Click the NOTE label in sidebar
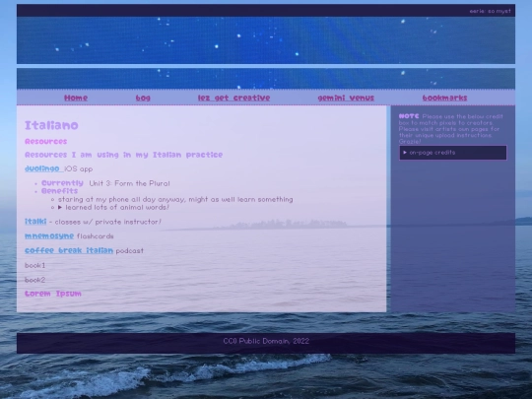This screenshot has height=399, width=532. click(409, 116)
